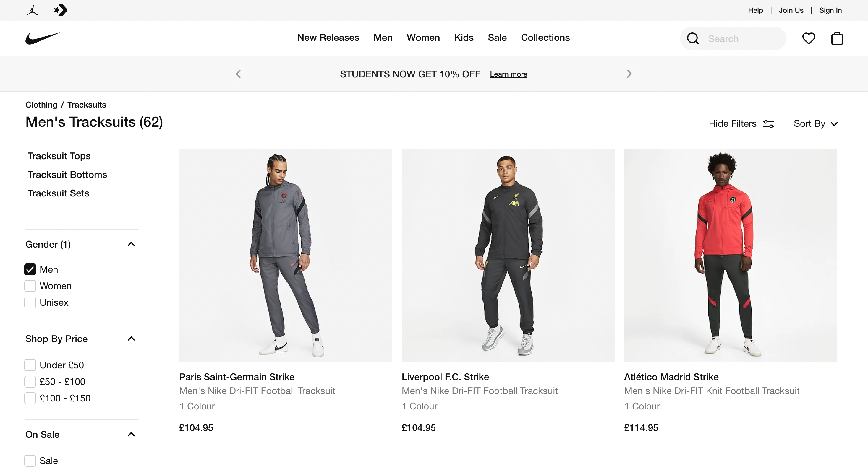Screen dimensions: 868x475
Task: Click into the Search input field
Action: 745,39
